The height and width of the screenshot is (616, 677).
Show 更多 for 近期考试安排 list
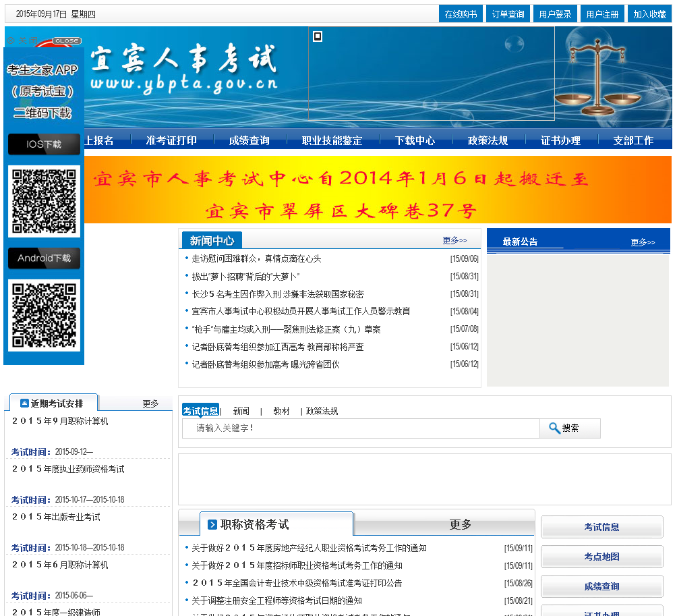tap(150, 403)
